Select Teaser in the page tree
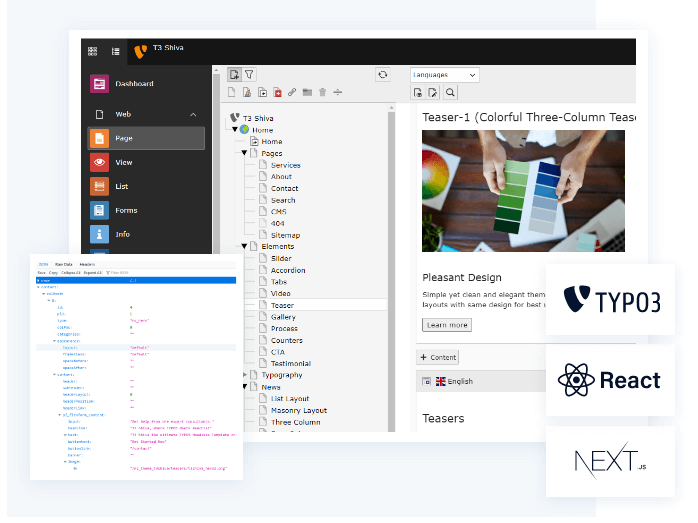Image resolution: width=698 pixels, height=523 pixels. 282,305
